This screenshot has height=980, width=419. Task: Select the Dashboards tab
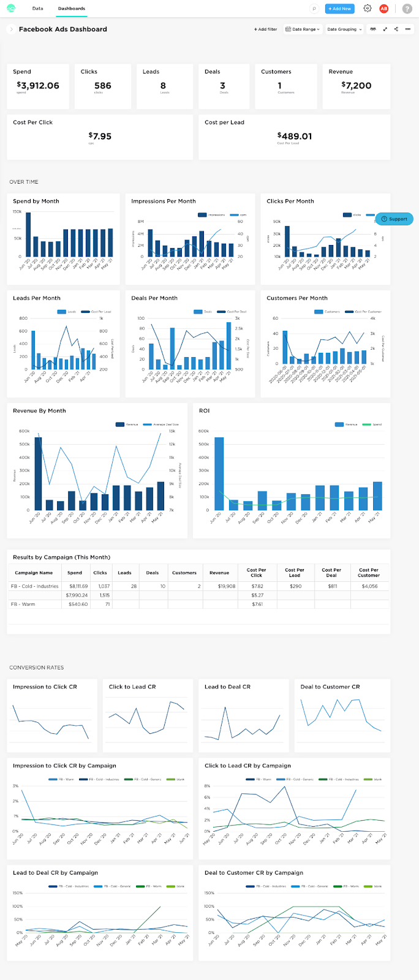(x=72, y=9)
